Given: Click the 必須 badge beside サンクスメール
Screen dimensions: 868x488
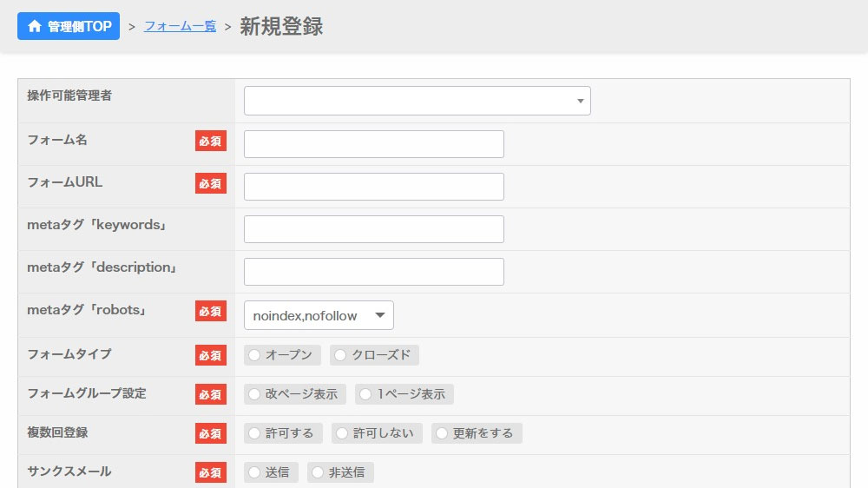Looking at the screenshot, I should pyautogui.click(x=210, y=472).
